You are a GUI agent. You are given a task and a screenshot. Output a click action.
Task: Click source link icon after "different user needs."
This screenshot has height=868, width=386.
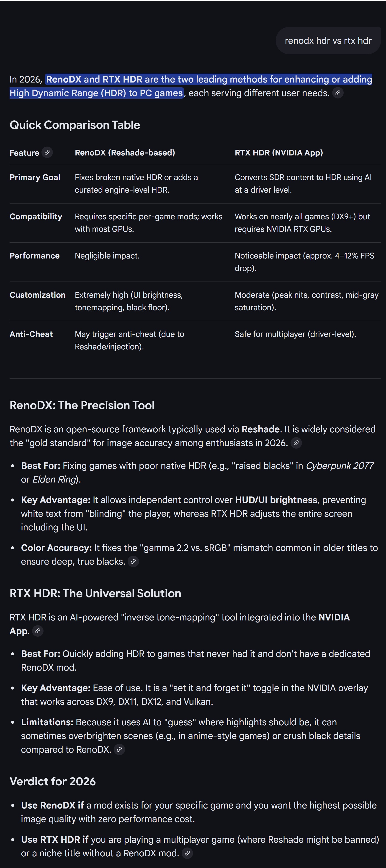click(338, 93)
